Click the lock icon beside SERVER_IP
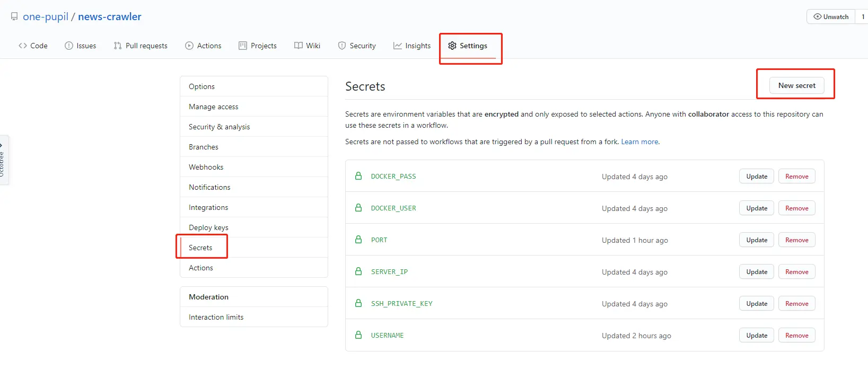Viewport: 868px width, 370px height. (x=358, y=271)
